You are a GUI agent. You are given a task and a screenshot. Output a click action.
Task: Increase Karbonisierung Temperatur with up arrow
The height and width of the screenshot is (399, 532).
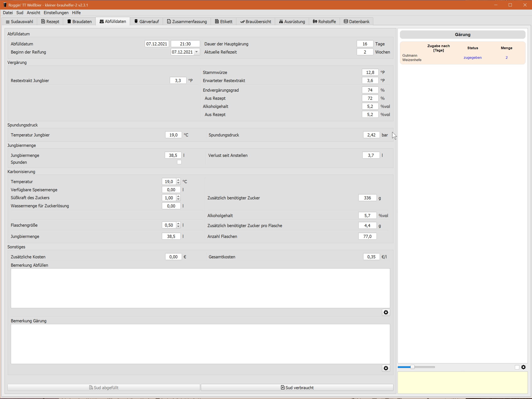[x=178, y=180]
